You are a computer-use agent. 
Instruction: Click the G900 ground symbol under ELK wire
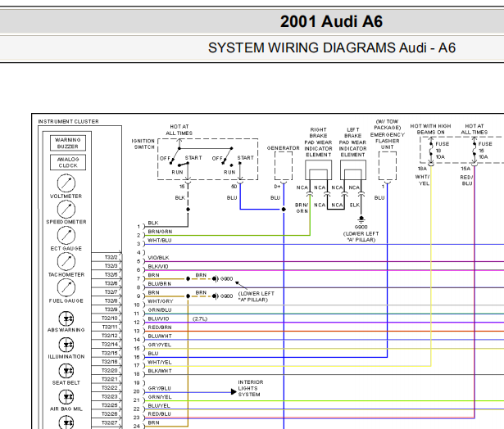coord(361,219)
